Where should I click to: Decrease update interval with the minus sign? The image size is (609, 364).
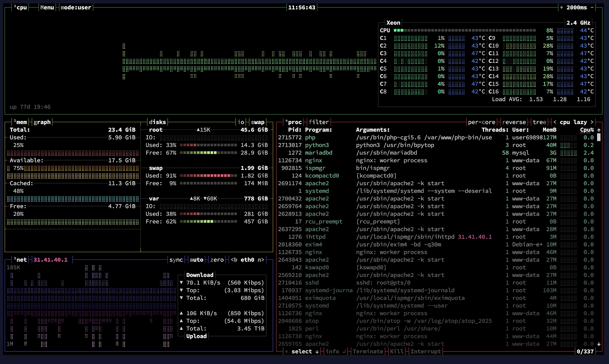tap(592, 8)
